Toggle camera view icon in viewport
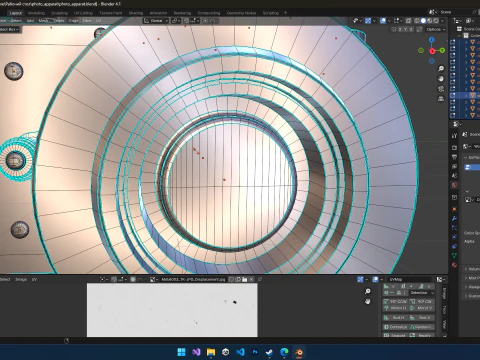The height and width of the screenshot is (360, 480). point(441,89)
